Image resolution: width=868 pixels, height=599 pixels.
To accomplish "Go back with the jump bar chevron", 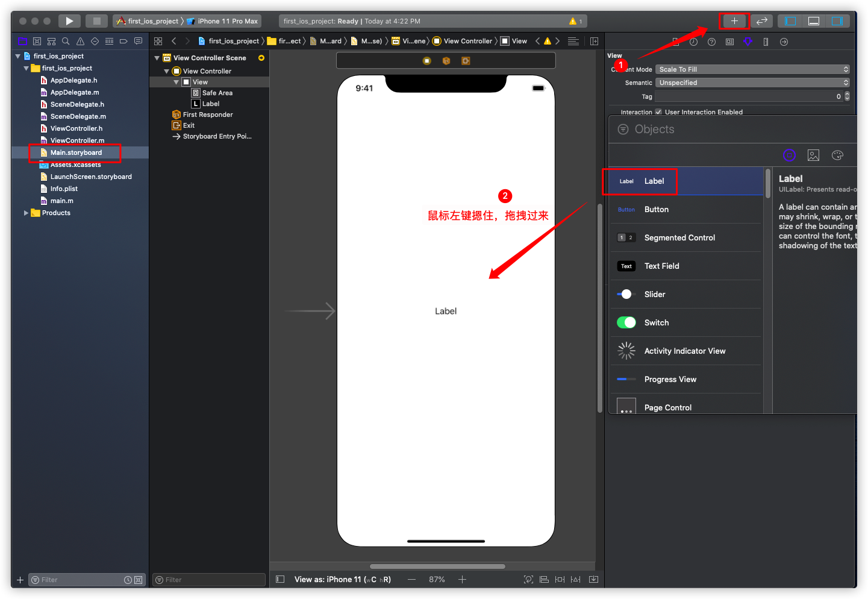I will point(174,41).
